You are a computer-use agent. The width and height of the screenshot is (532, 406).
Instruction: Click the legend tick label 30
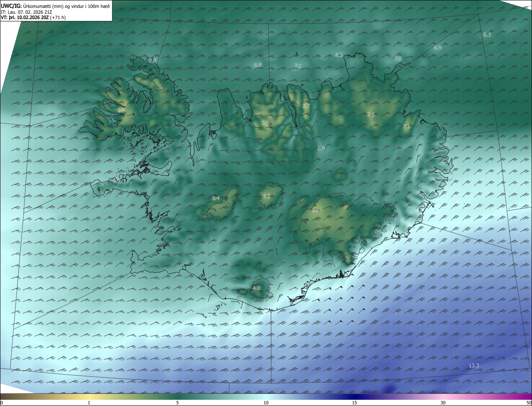click(x=443, y=403)
